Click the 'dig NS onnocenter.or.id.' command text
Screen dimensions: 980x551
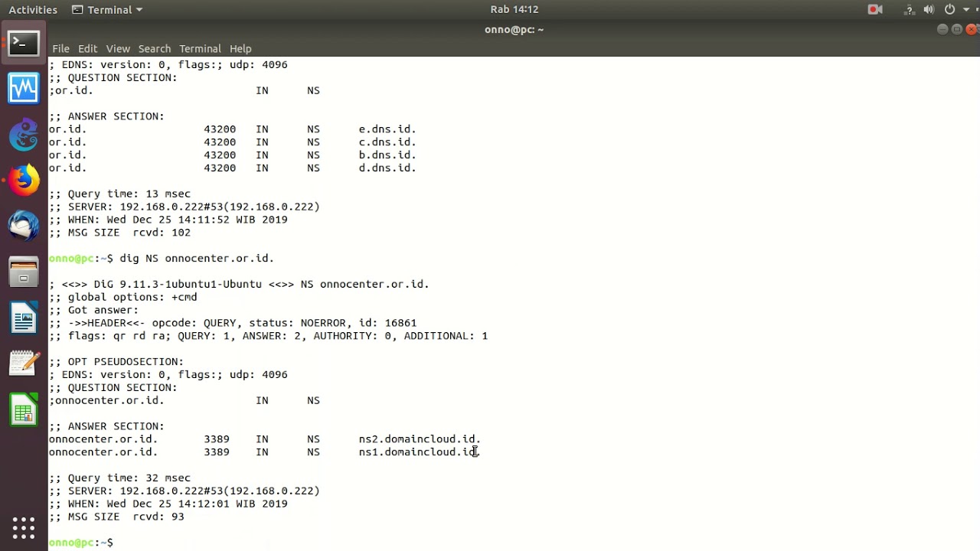(197, 259)
